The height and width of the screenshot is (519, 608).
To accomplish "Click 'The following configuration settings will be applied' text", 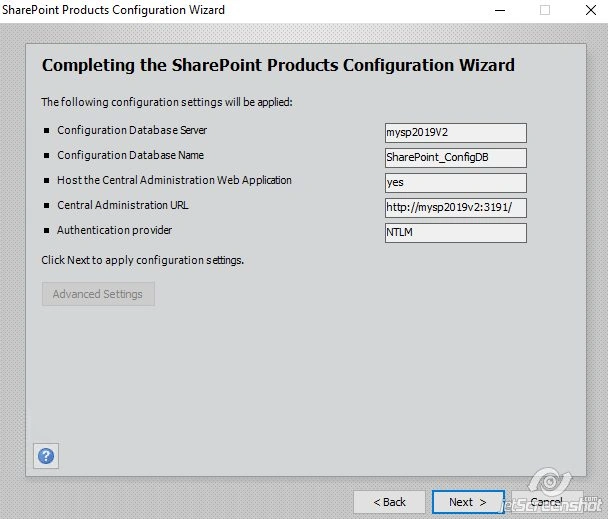I will click(167, 102).
